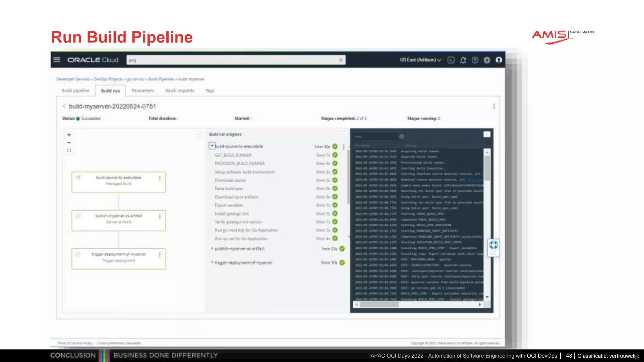
Task: Focus the log panel find field
Action: pyautogui.click(x=375, y=136)
